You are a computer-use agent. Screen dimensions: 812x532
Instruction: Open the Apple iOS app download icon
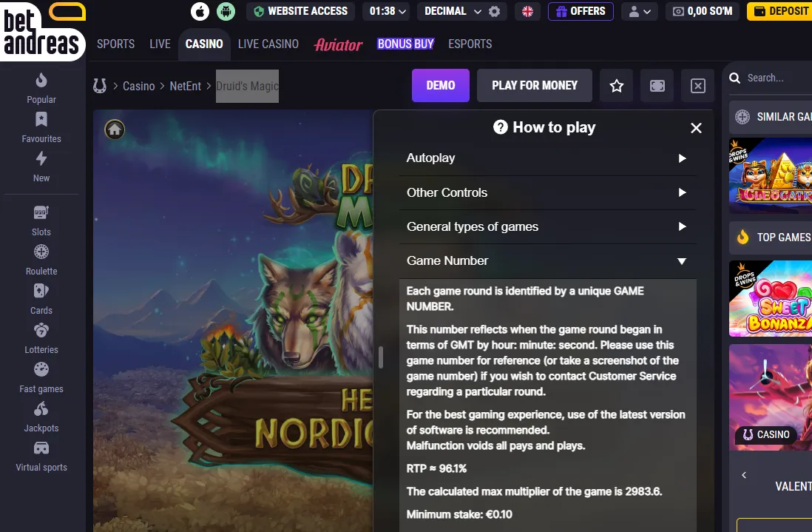(200, 11)
